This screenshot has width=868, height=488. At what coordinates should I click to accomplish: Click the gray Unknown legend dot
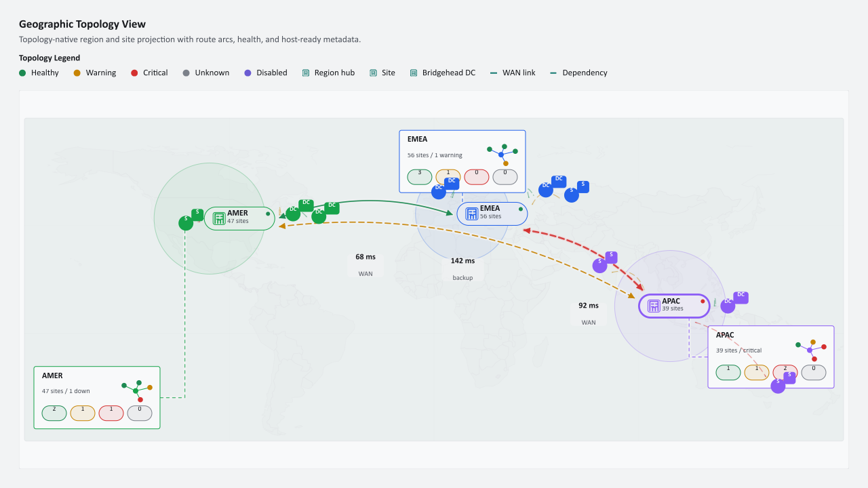pyautogui.click(x=186, y=73)
